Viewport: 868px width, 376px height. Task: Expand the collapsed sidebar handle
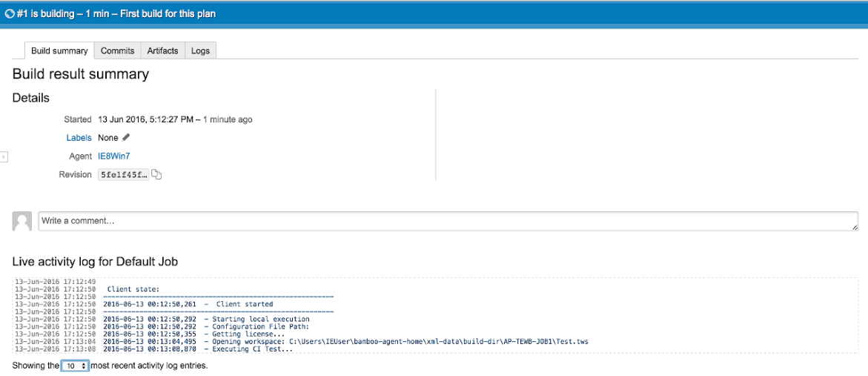click(3, 157)
